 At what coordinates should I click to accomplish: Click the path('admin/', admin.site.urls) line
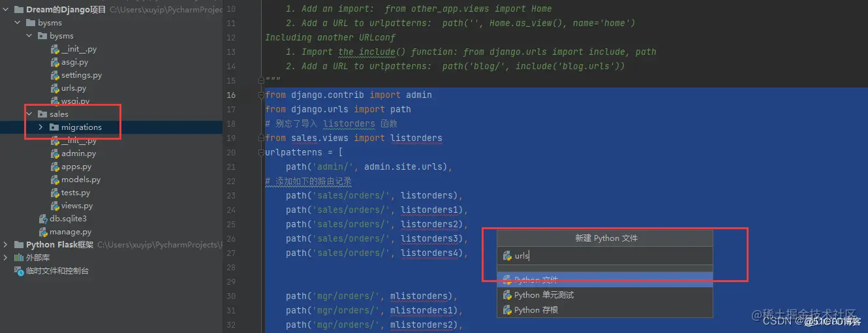tap(369, 166)
